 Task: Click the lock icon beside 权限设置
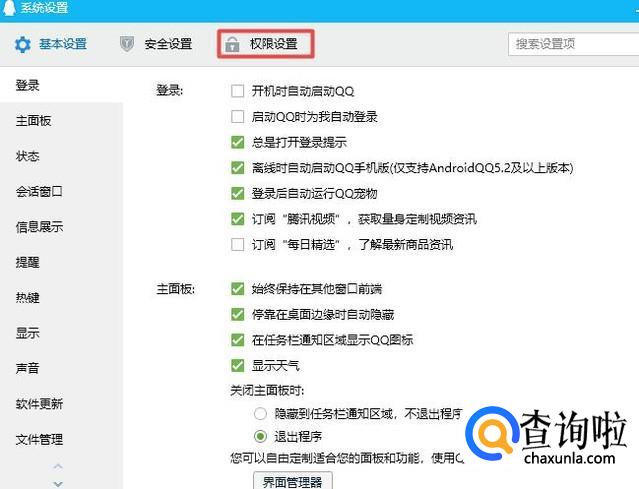(x=232, y=44)
